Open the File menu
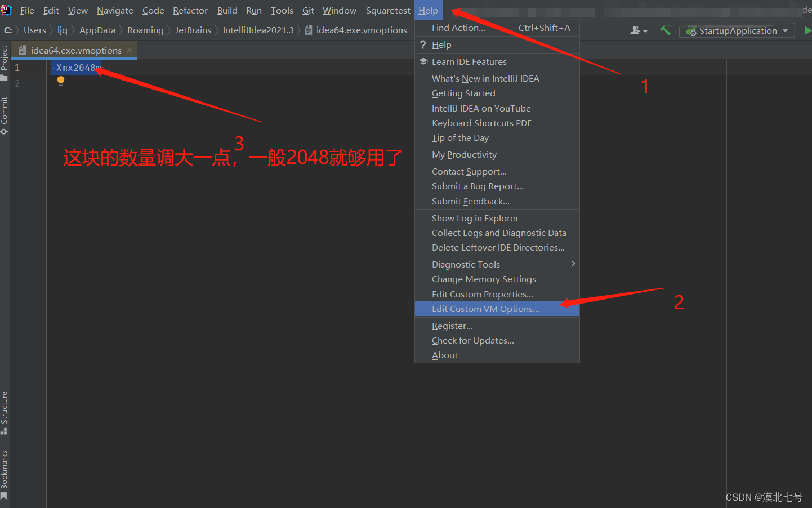This screenshot has width=812, height=508. point(27,10)
